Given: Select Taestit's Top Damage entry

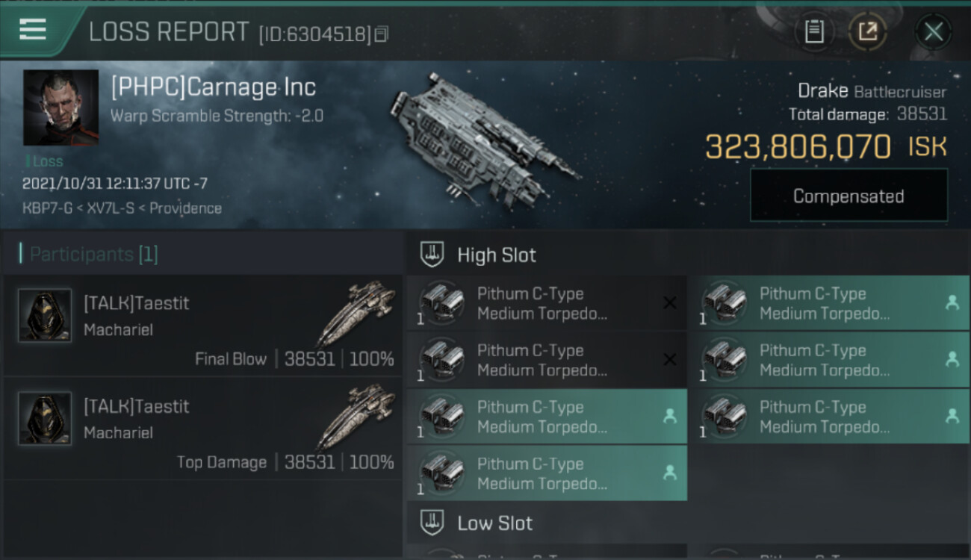Looking at the screenshot, I should 203,428.
